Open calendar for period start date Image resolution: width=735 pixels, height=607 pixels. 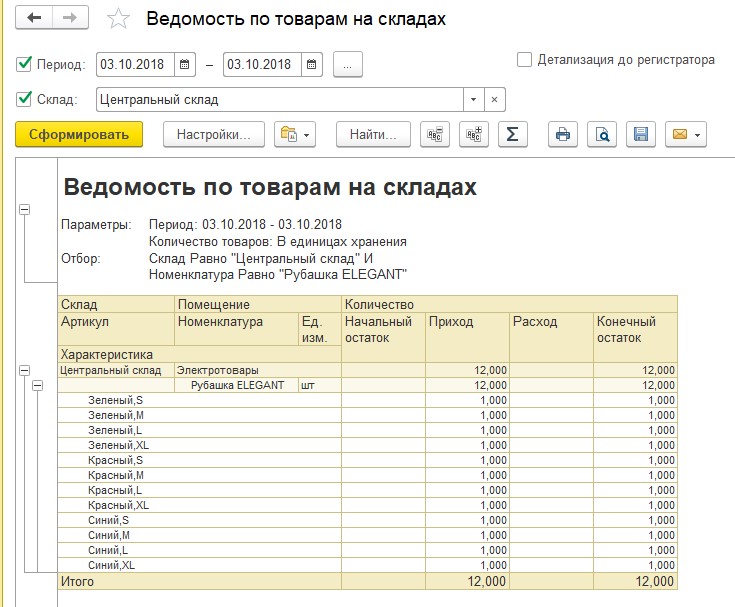(x=185, y=64)
